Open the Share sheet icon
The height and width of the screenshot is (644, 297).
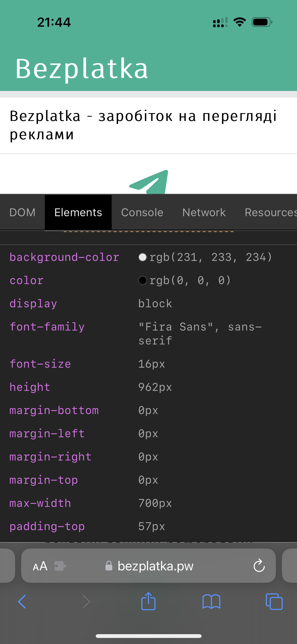tap(148, 601)
